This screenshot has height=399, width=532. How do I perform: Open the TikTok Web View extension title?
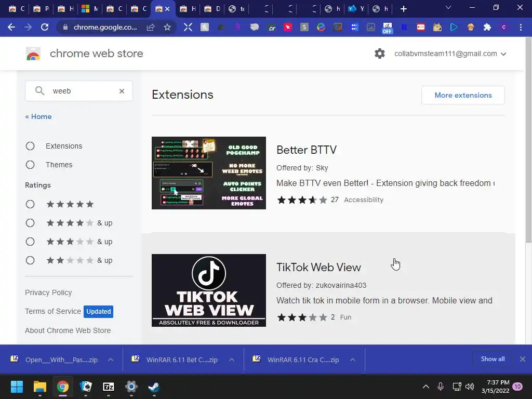[318, 267]
